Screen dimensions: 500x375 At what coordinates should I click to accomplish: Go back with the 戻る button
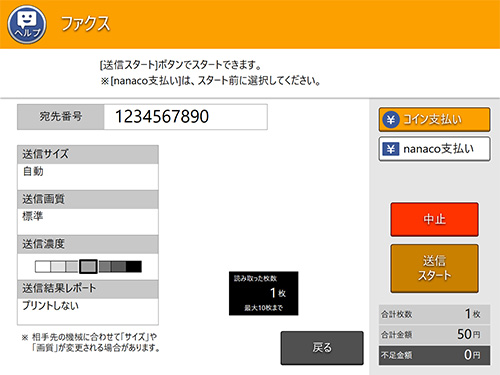point(322,348)
